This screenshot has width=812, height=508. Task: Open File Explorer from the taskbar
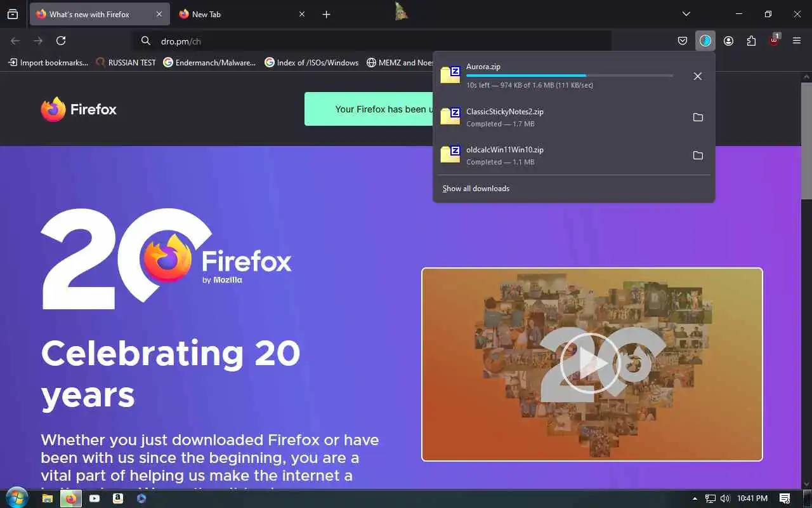47,498
